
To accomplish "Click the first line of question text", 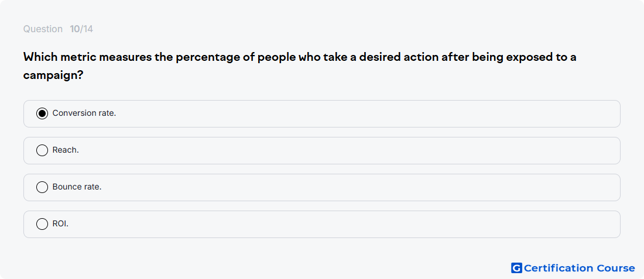I will click(x=300, y=57).
